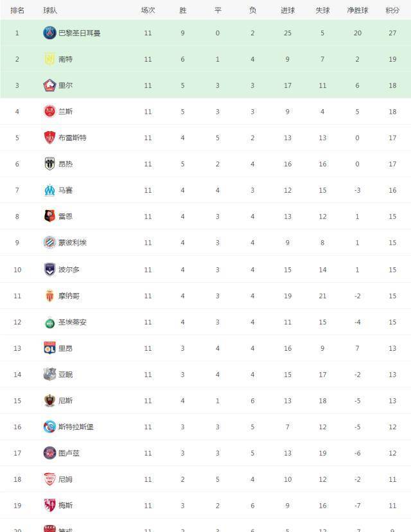Viewport: 411px width, 532px height.
Task: Open team link 布雷斯特
Action: coord(72,137)
